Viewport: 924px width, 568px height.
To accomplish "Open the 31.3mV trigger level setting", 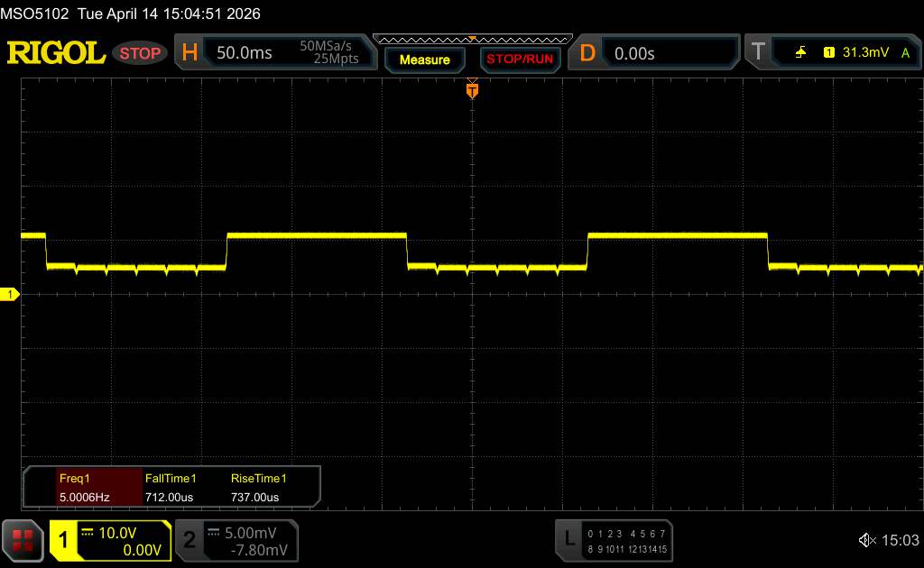I will pos(864,53).
